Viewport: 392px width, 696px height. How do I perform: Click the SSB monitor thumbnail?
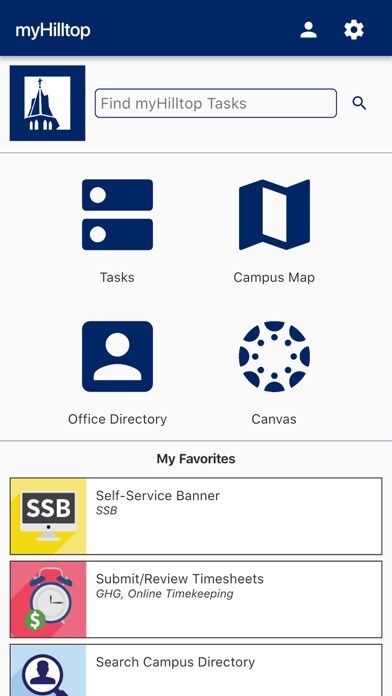click(48, 516)
